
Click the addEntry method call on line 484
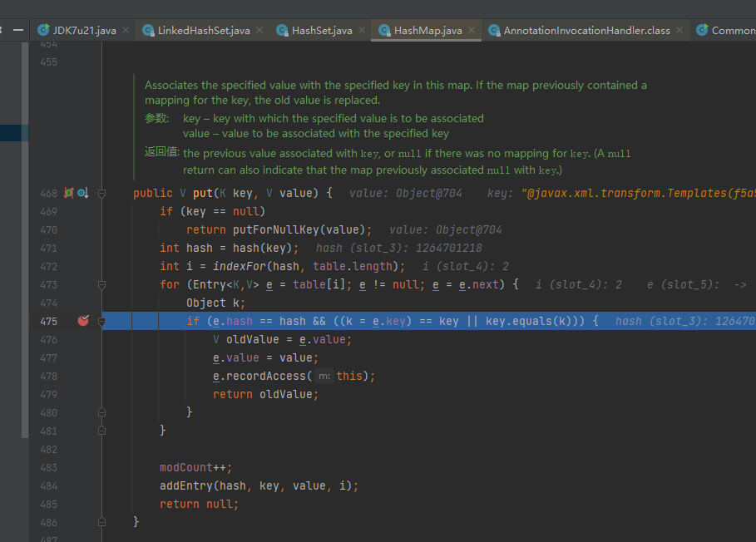(x=185, y=485)
